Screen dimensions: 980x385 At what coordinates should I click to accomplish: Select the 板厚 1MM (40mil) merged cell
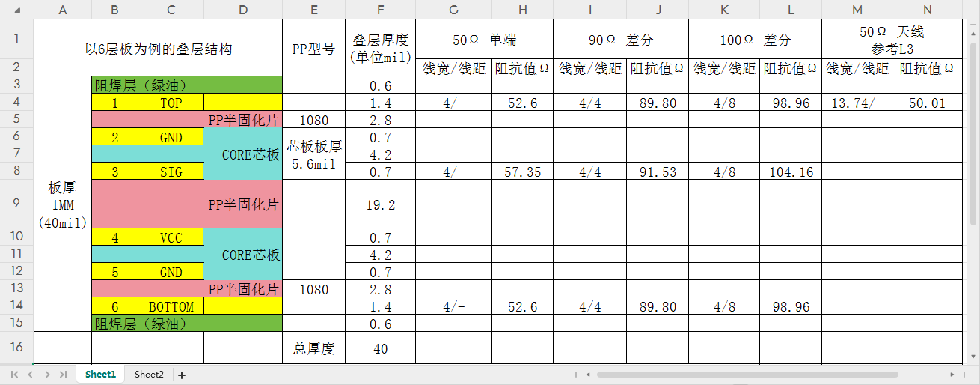tap(63, 204)
